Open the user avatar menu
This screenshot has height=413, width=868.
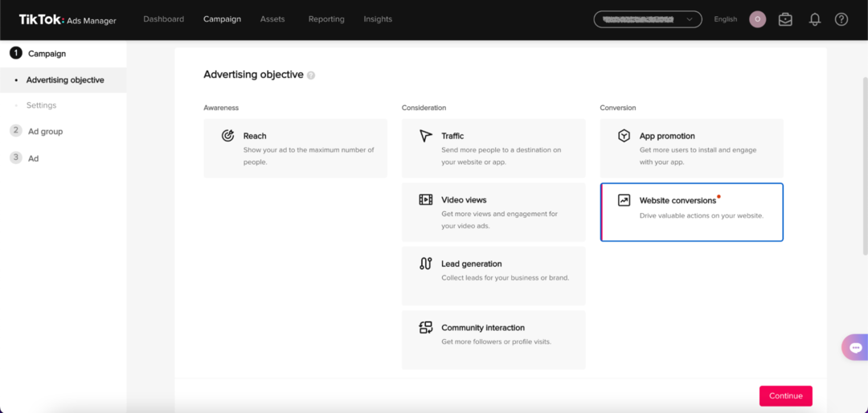click(x=757, y=19)
